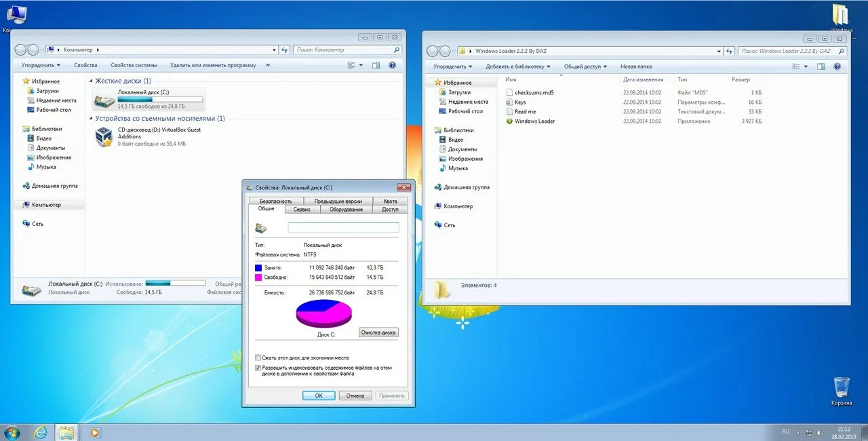The width and height of the screenshot is (868, 441).
Task: Switch to the Предыдущие версии tab
Action: pos(338,201)
